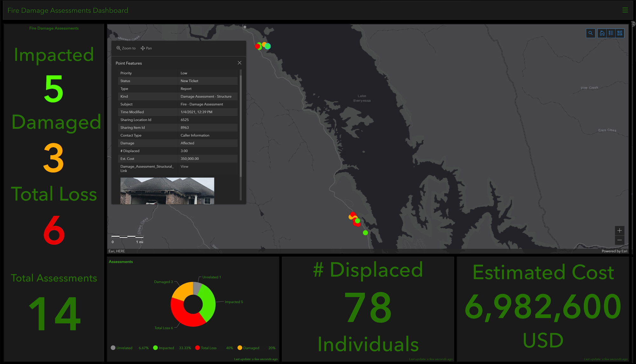Click the lone green map point
The image size is (636, 364).
pyautogui.click(x=365, y=233)
